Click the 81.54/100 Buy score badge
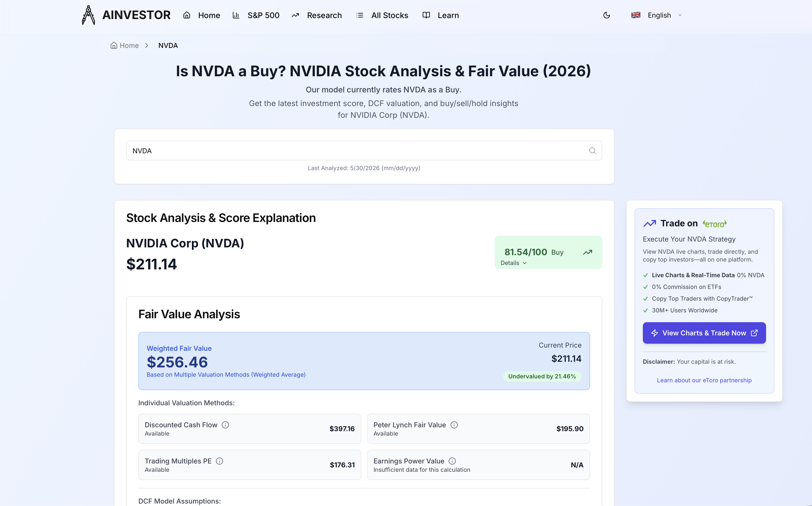The image size is (812, 506). 548,252
